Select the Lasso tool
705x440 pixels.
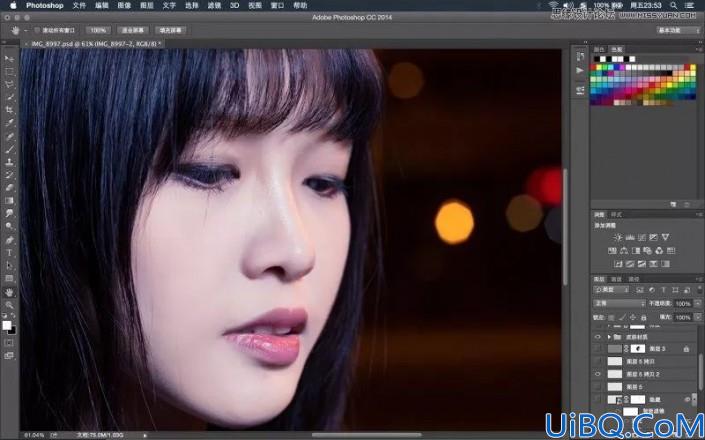click(x=9, y=84)
